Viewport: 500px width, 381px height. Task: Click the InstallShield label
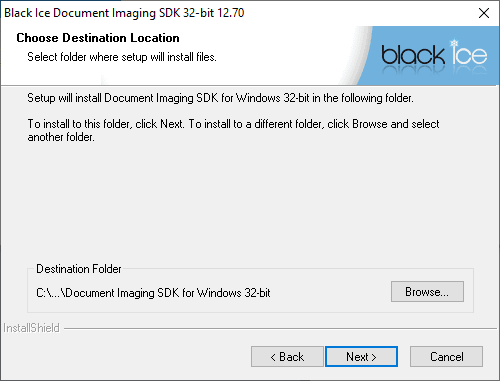[31, 328]
